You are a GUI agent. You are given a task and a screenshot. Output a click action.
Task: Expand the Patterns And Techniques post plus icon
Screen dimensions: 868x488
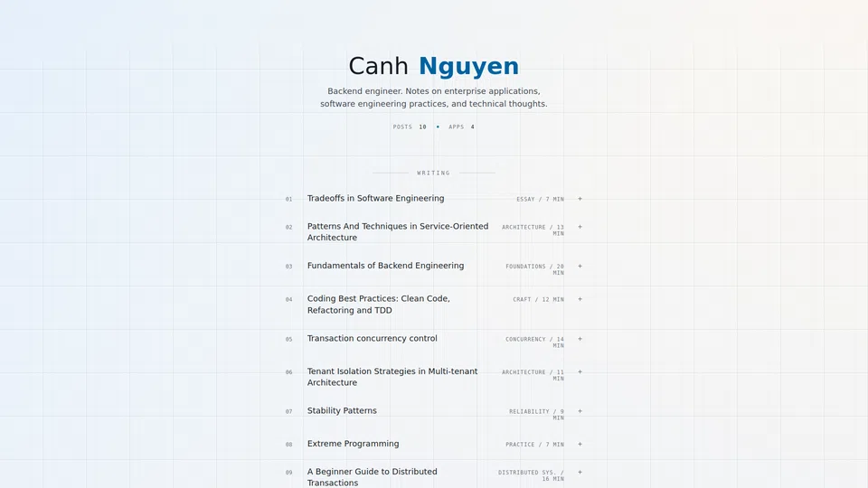(x=580, y=227)
